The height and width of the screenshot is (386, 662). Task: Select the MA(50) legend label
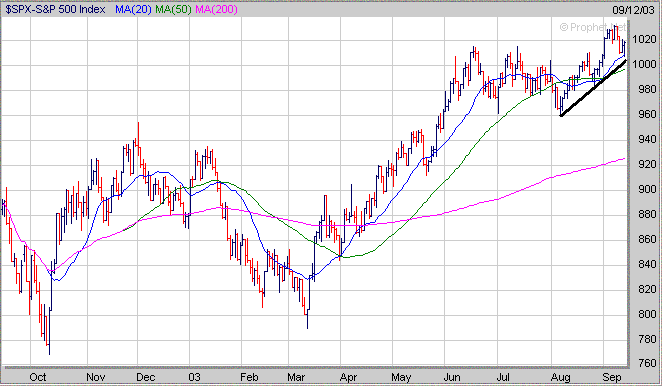coord(174,9)
